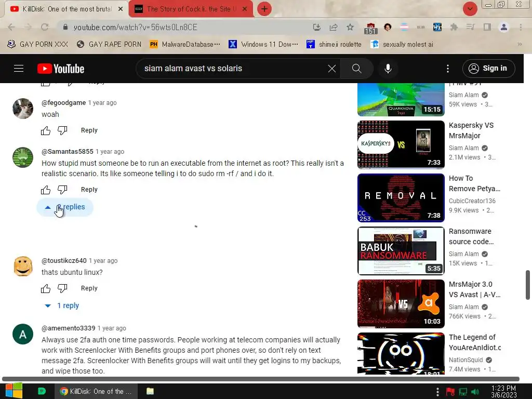The height and width of the screenshot is (399, 532).
Task: Go to the YouTube home logo
Action: pos(61,69)
